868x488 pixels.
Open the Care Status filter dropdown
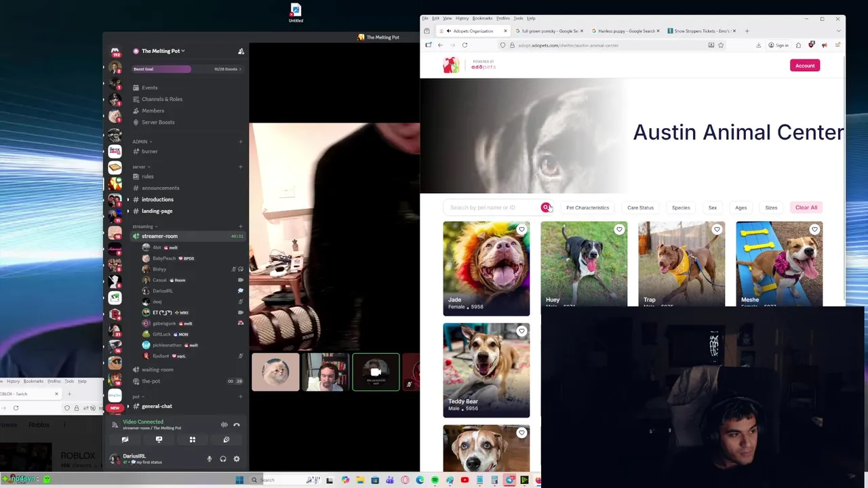click(x=640, y=207)
